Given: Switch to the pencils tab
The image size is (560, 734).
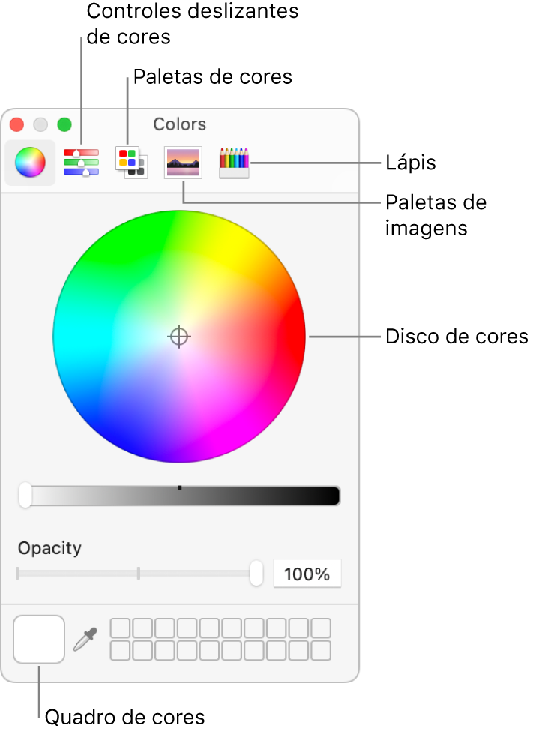Looking at the screenshot, I should pyautogui.click(x=234, y=163).
